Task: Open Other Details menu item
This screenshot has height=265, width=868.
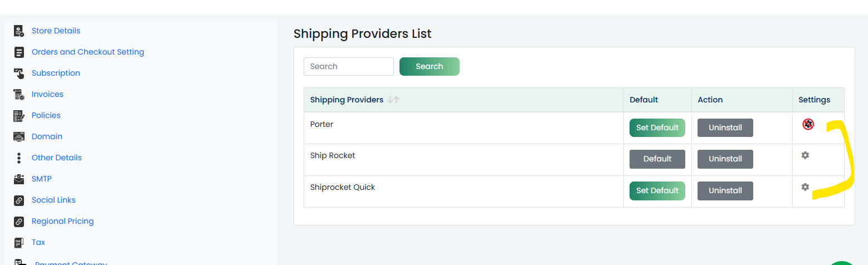Action: point(57,158)
